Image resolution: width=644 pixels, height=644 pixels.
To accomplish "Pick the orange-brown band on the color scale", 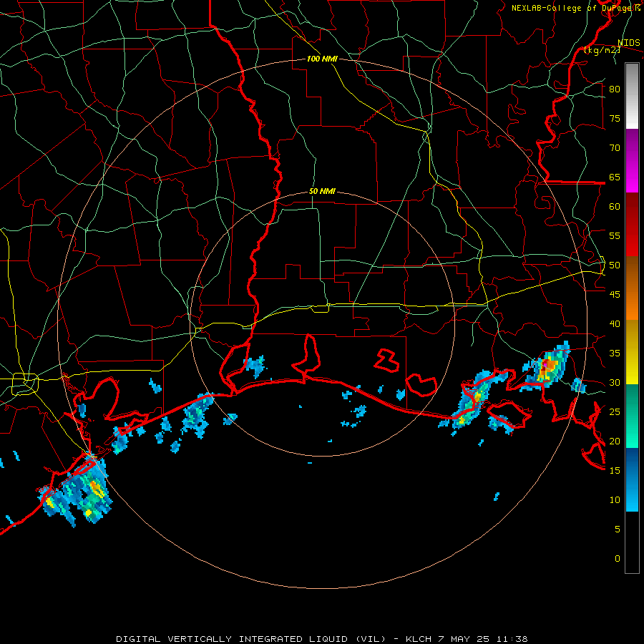I will point(632,288).
